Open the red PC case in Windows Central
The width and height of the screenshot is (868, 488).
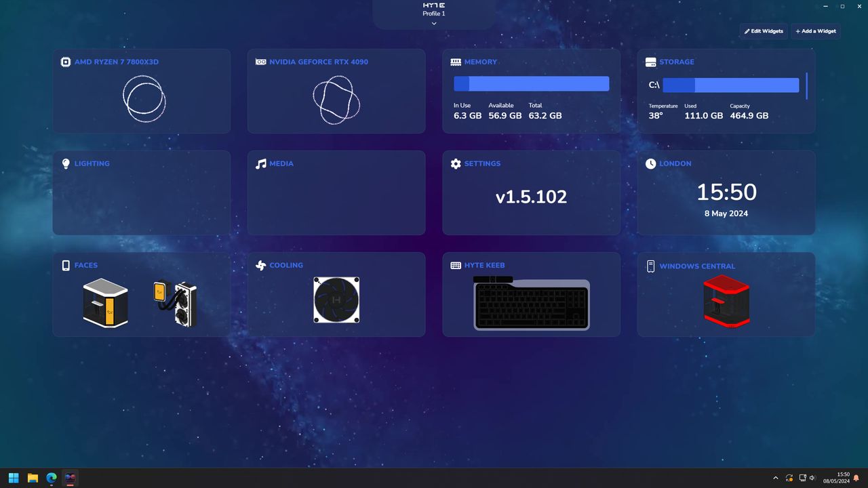point(727,302)
